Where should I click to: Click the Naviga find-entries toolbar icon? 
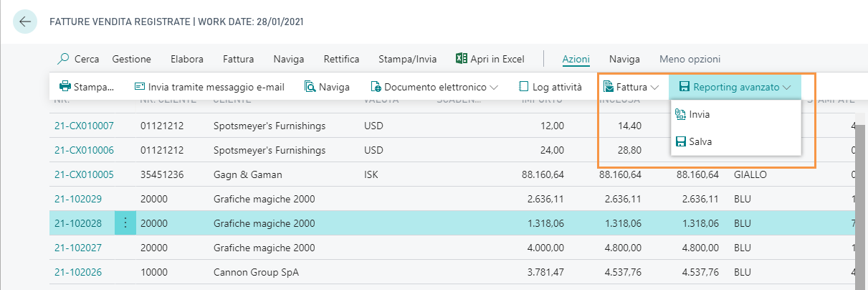tap(310, 87)
